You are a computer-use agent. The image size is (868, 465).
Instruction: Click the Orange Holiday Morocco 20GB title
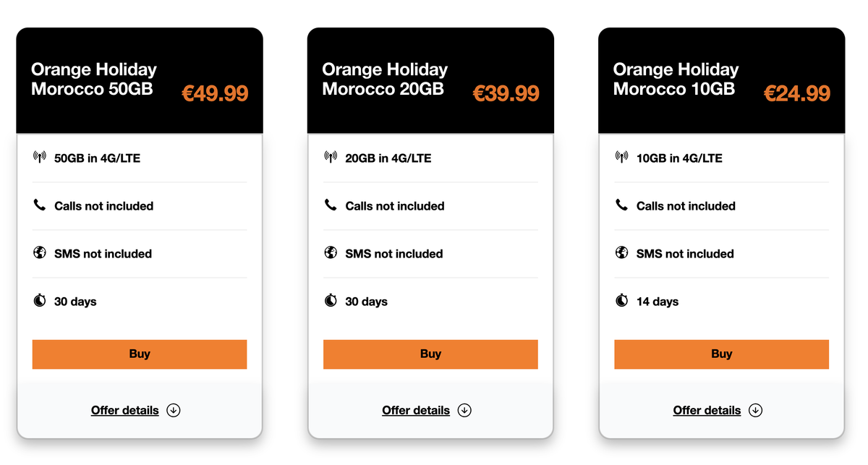tap(385, 80)
